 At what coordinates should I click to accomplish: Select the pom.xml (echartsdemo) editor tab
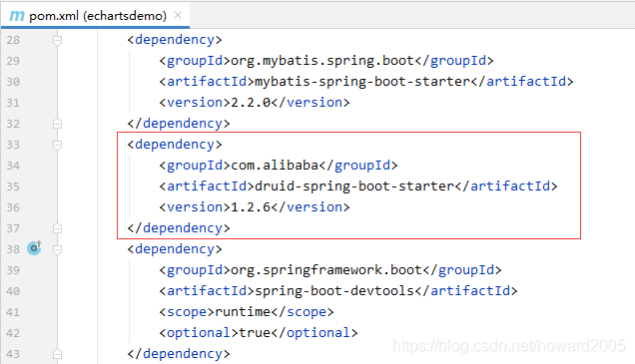[95, 16]
